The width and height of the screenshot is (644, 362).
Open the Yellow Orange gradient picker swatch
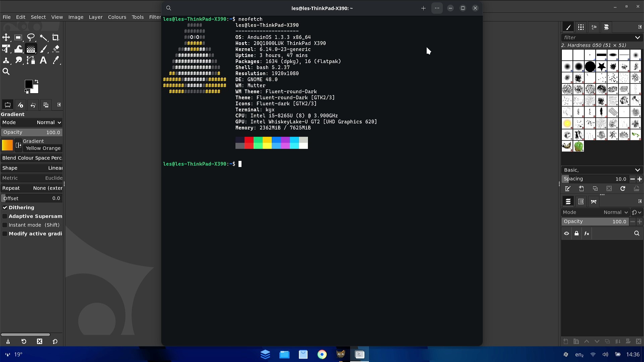[7, 145]
